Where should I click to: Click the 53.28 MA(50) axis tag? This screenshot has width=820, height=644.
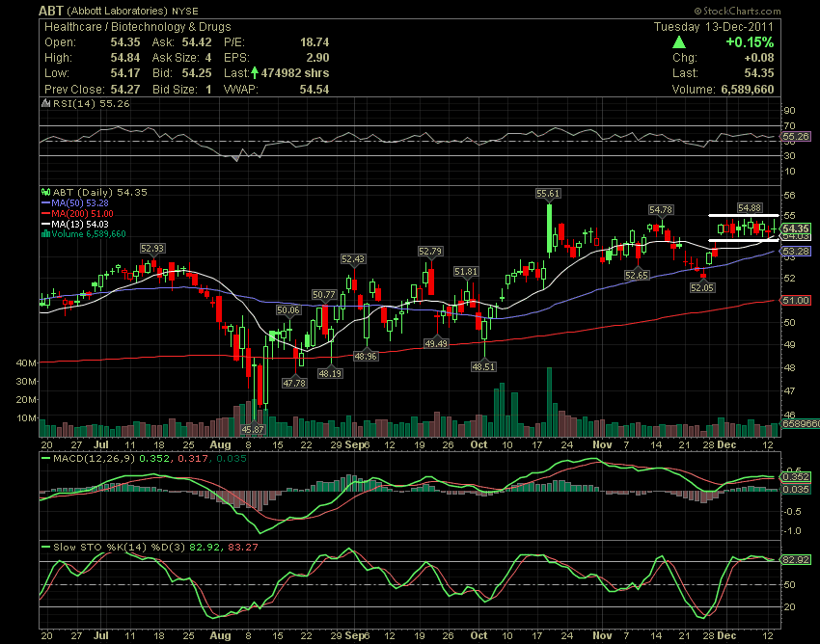796,252
